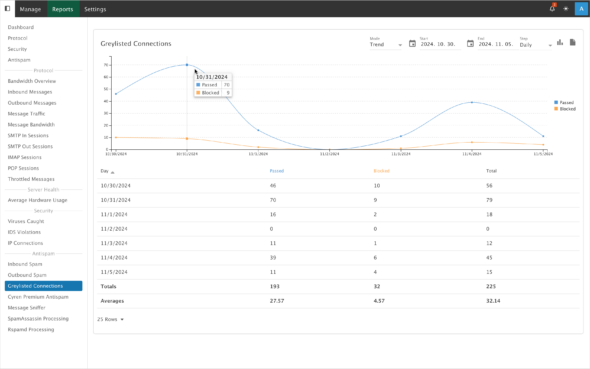Open SMTP Out Sessions report
This screenshot has width=590, height=369.
coord(30,146)
